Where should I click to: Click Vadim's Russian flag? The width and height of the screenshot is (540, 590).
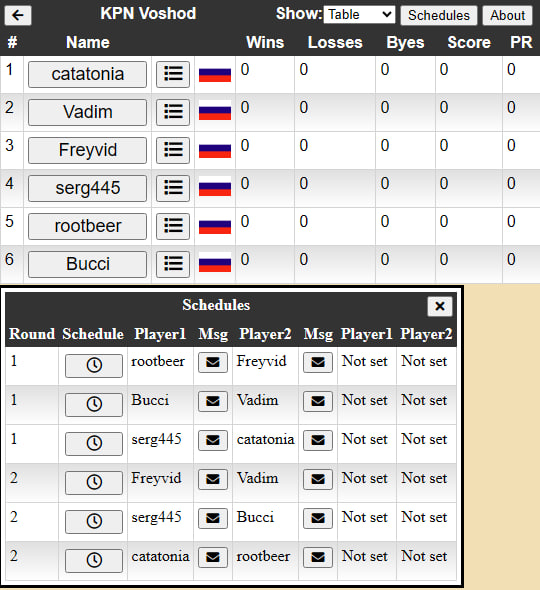coord(215,111)
